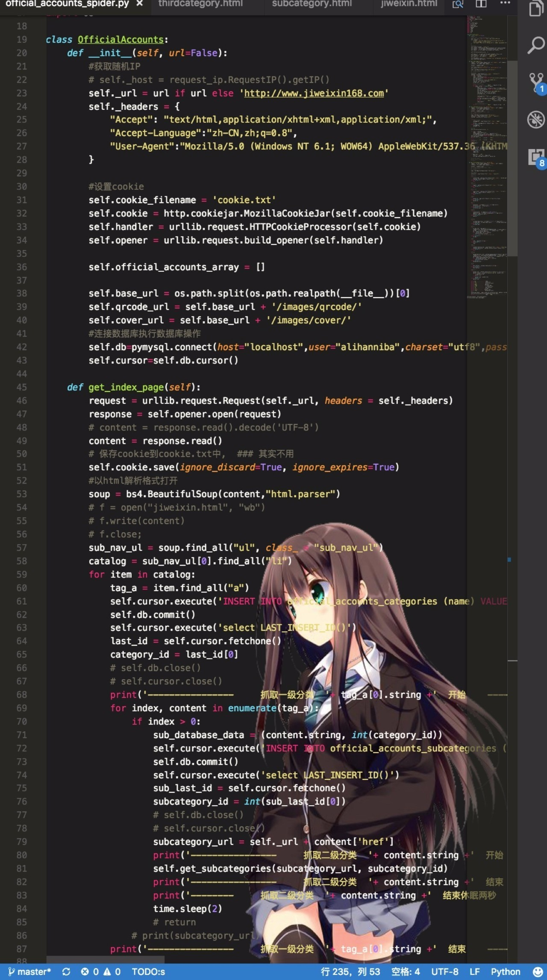547x980 pixels.
Task: Click the #获取随机IP comment
Action: (x=114, y=66)
